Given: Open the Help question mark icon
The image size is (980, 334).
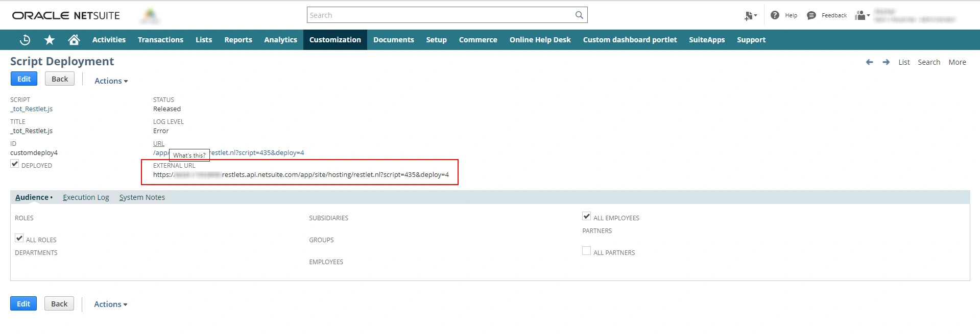Looking at the screenshot, I should tap(775, 15).
